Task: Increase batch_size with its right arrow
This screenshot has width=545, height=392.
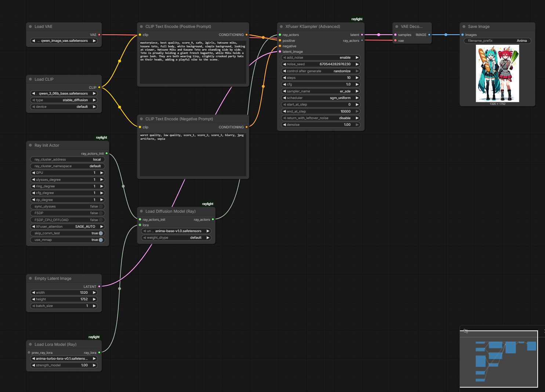Action: [94, 306]
